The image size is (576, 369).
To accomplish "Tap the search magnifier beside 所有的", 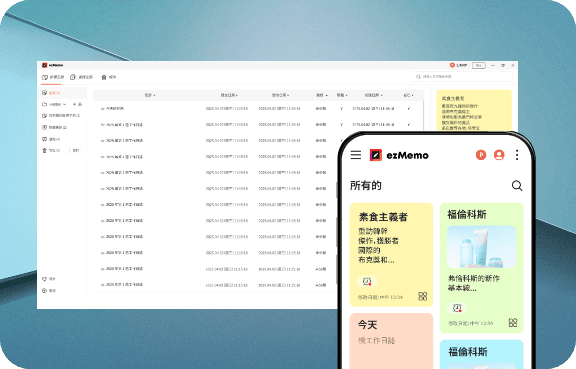I will click(517, 186).
